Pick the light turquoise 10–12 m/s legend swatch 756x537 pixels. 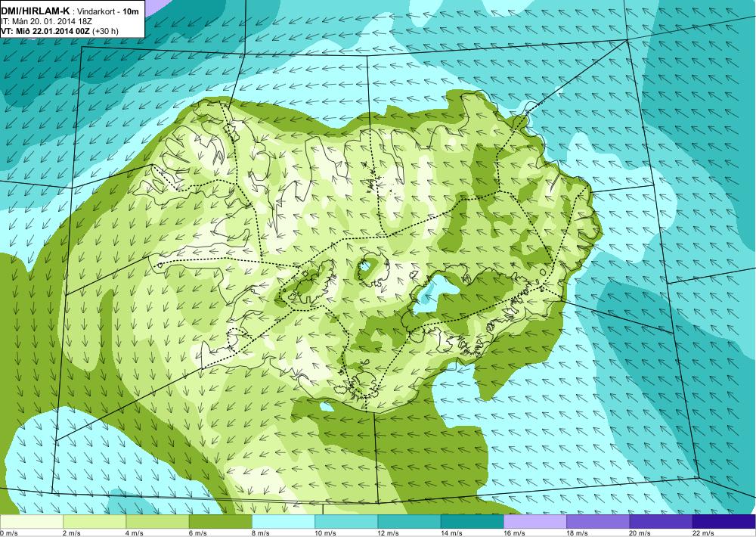pyautogui.click(x=346, y=522)
